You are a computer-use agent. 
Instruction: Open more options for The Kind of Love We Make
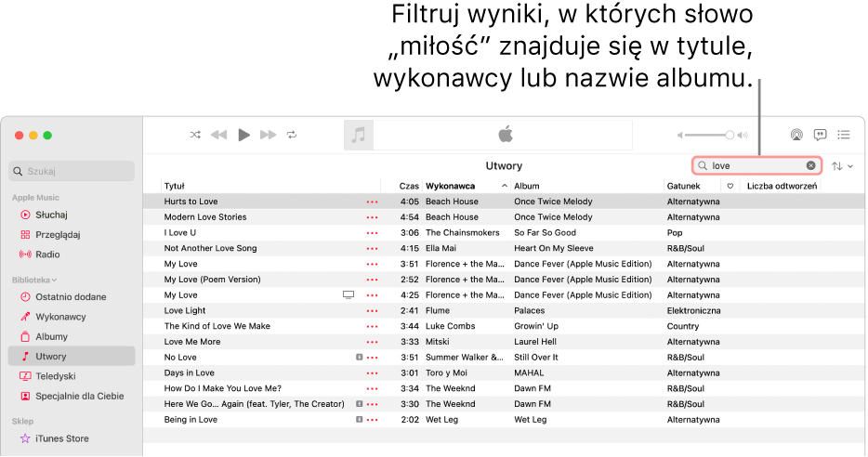tap(372, 326)
